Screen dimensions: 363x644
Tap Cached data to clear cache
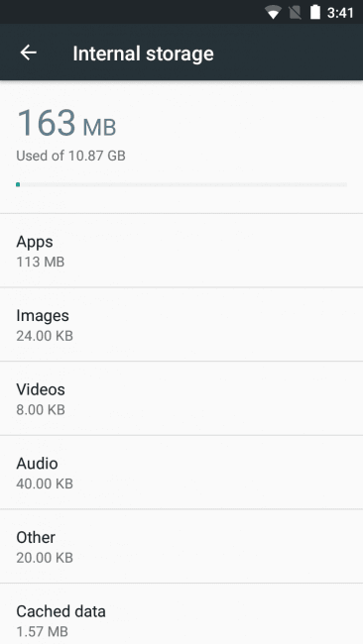[x=181, y=614]
